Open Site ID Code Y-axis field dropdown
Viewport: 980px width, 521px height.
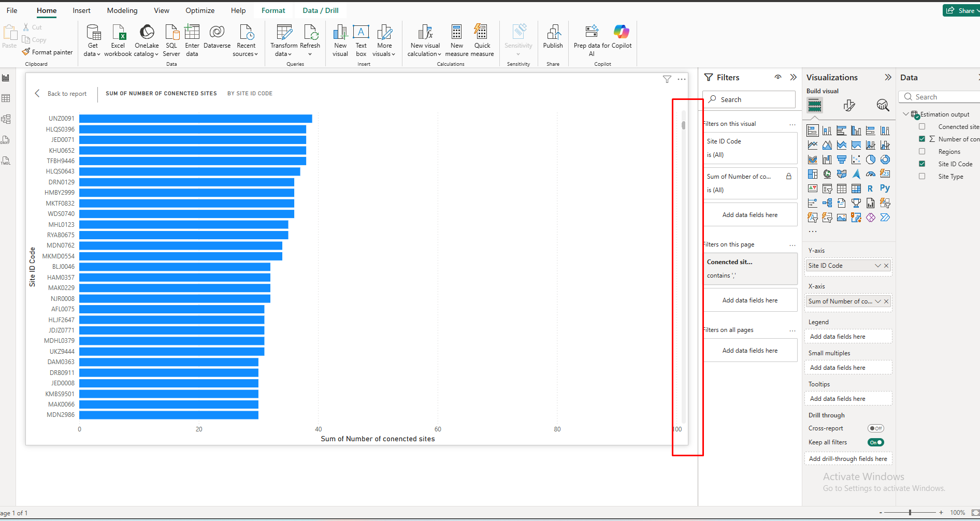[878, 266]
